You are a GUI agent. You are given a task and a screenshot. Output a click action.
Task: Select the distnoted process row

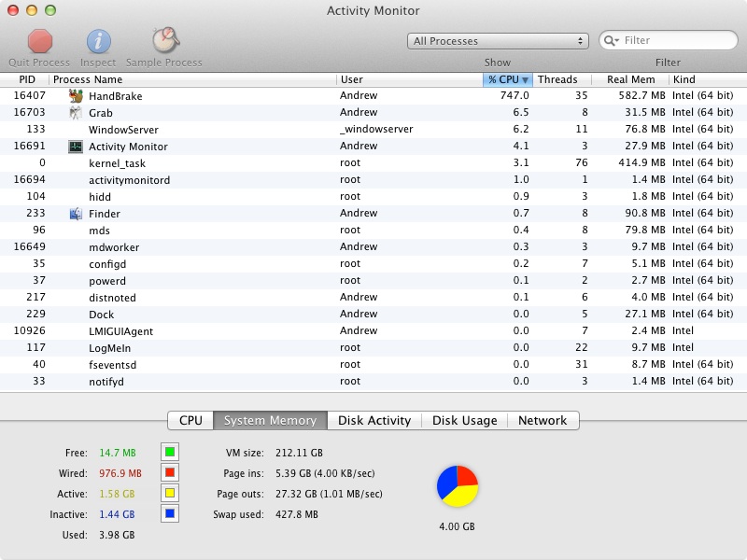[x=373, y=298]
